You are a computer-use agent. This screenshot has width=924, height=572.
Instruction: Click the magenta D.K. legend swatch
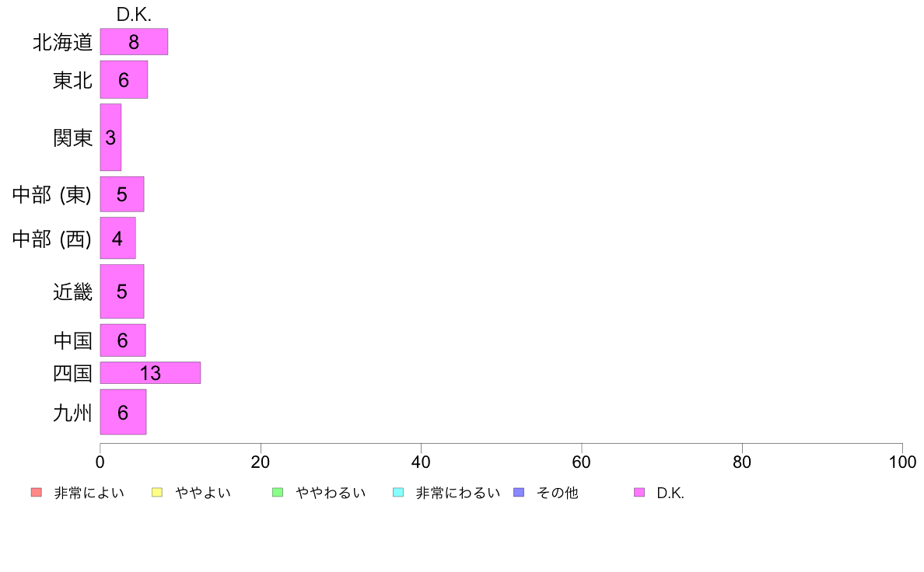pyautogui.click(x=639, y=493)
